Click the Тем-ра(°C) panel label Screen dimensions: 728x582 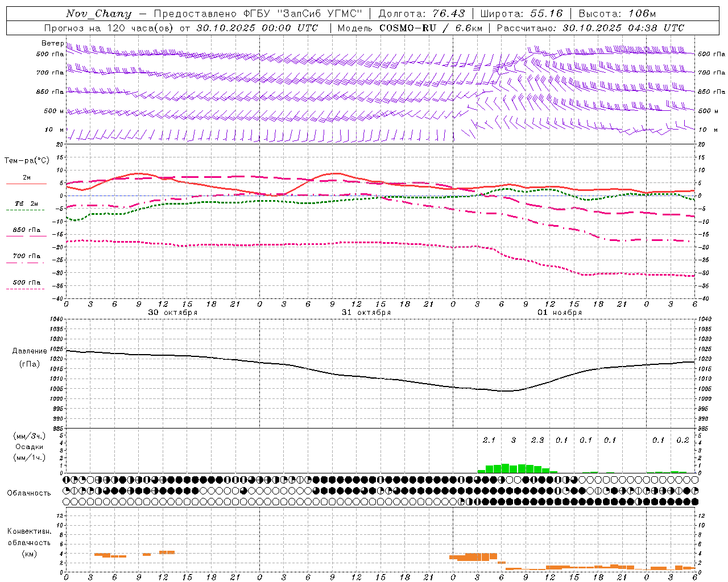point(27,161)
